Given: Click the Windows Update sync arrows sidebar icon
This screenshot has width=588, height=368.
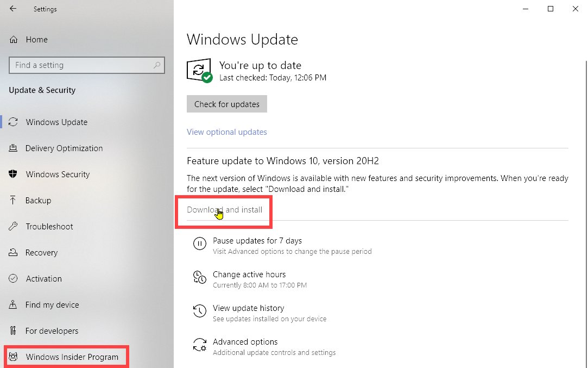Looking at the screenshot, I should pos(13,122).
